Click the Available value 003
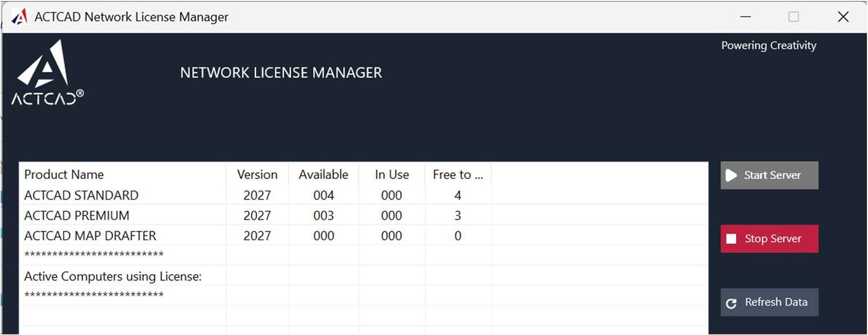This screenshot has height=335, width=868. (x=324, y=215)
